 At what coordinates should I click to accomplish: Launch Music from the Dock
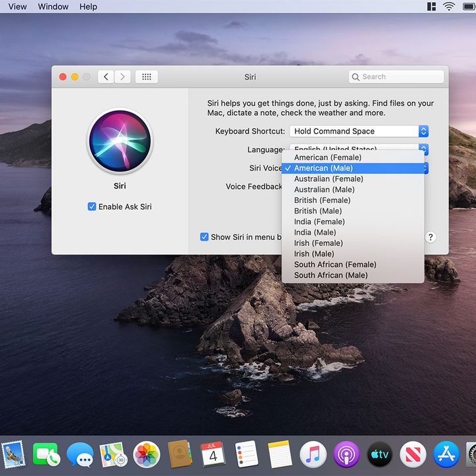coord(313,454)
